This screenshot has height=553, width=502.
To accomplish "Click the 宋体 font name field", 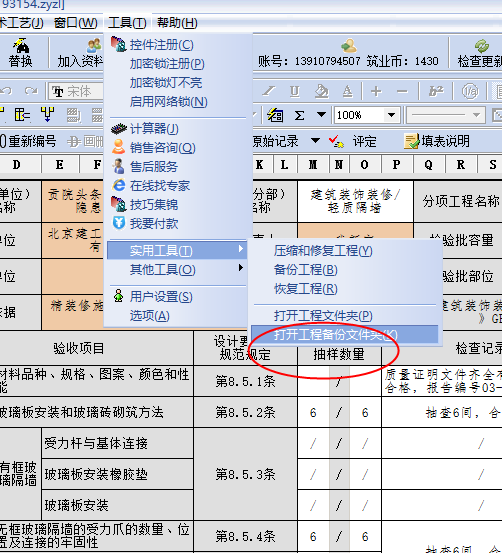I will click(75, 92).
